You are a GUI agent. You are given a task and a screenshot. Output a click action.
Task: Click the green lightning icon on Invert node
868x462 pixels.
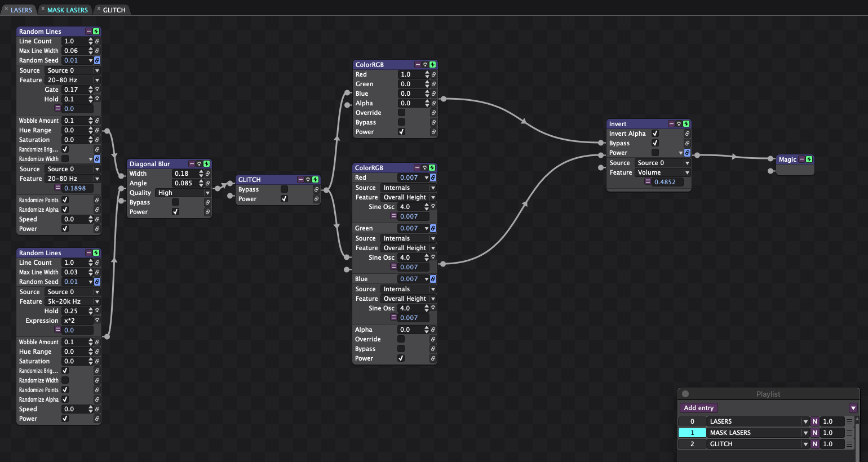tap(686, 124)
